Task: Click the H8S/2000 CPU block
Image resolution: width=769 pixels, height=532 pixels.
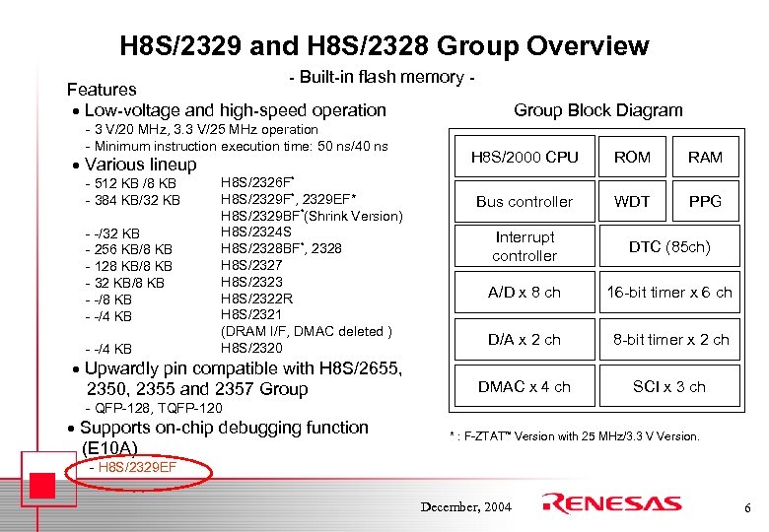Action: click(524, 157)
